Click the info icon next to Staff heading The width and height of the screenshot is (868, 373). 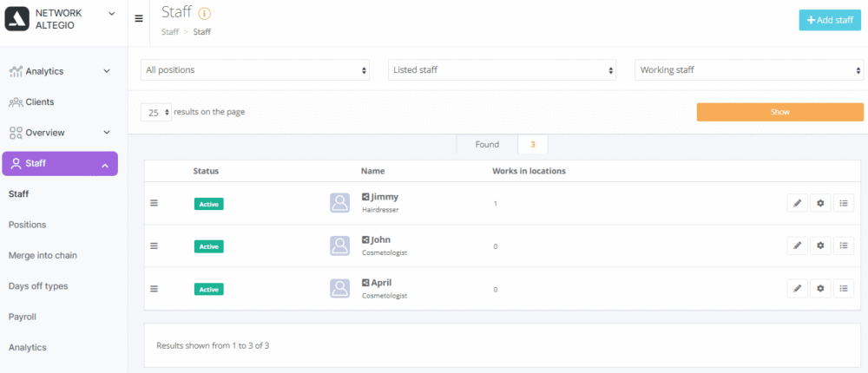coord(204,14)
